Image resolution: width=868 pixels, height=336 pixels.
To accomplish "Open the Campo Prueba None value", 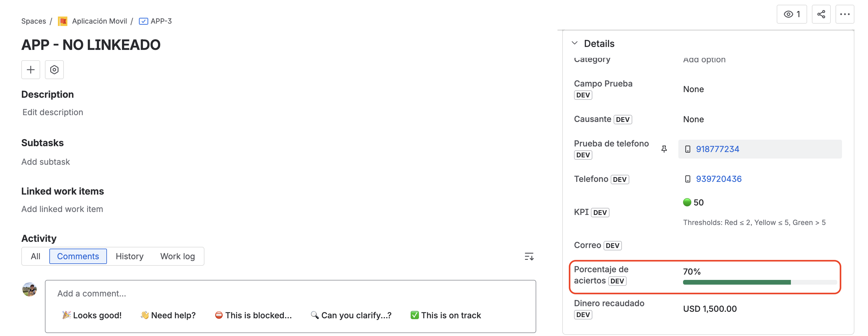I will [693, 89].
